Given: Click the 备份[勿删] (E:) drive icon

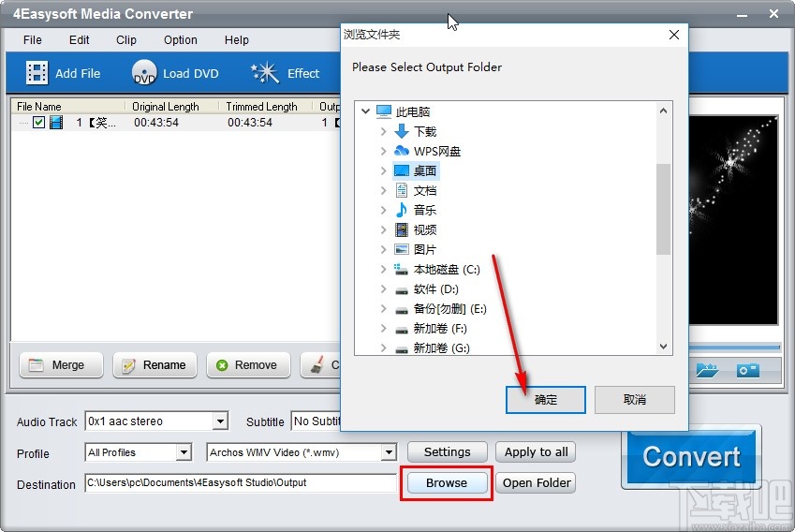Looking at the screenshot, I should coord(402,310).
